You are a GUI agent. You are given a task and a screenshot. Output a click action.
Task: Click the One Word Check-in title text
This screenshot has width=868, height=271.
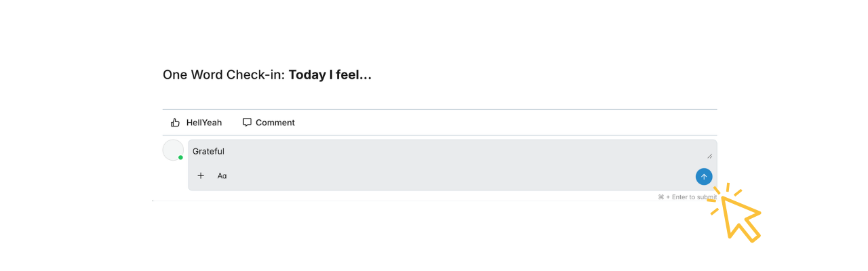click(224, 75)
